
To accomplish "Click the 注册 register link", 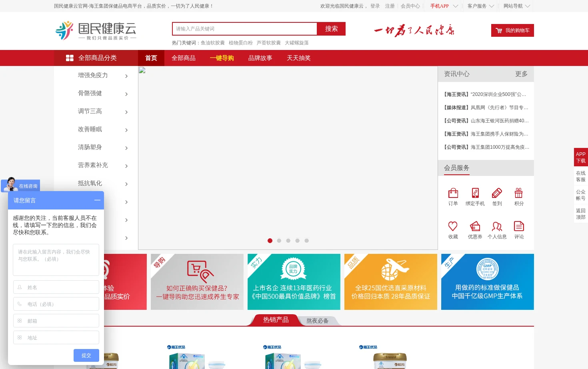I will click(x=390, y=6).
